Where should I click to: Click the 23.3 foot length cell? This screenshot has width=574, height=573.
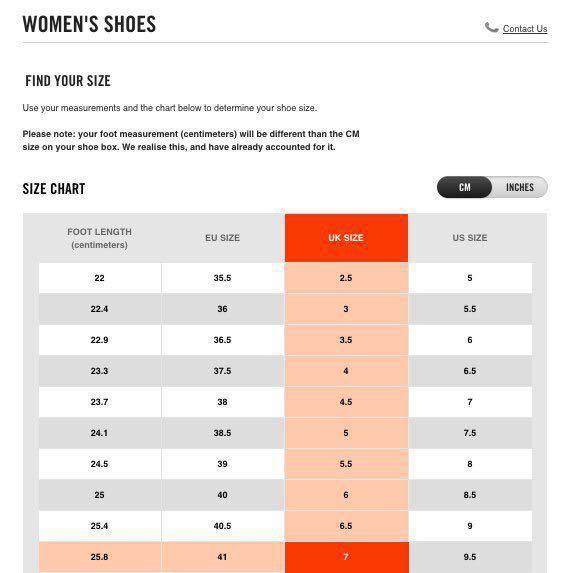(x=100, y=371)
